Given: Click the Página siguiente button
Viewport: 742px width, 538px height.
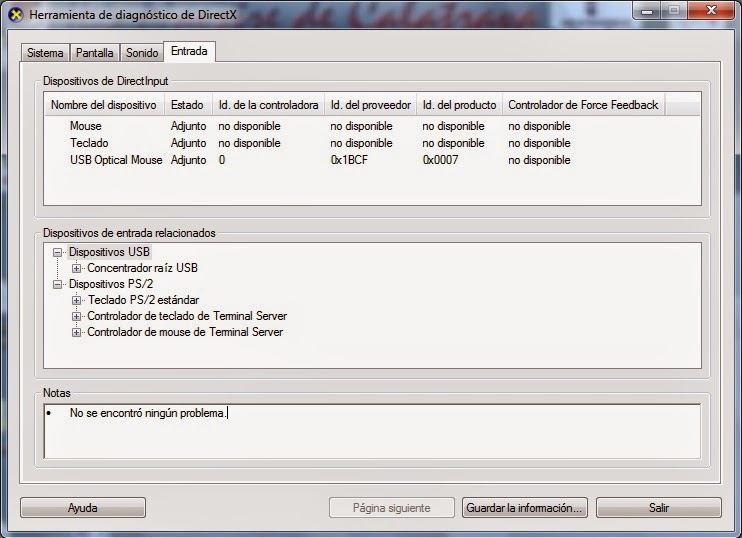Looking at the screenshot, I should pos(392,508).
